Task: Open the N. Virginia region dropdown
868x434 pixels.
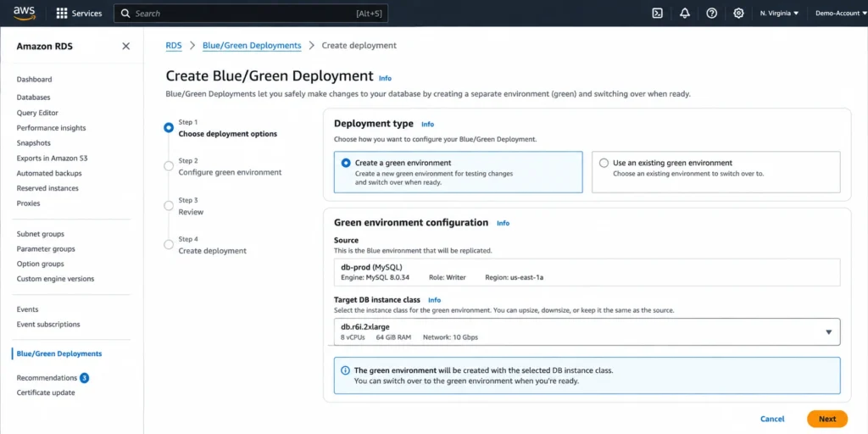Action: (780, 14)
